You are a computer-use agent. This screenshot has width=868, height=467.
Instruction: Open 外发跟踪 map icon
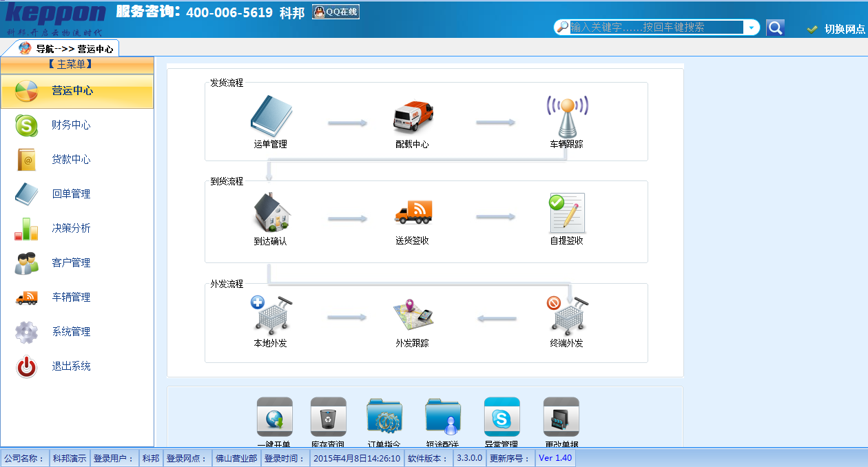coord(413,315)
